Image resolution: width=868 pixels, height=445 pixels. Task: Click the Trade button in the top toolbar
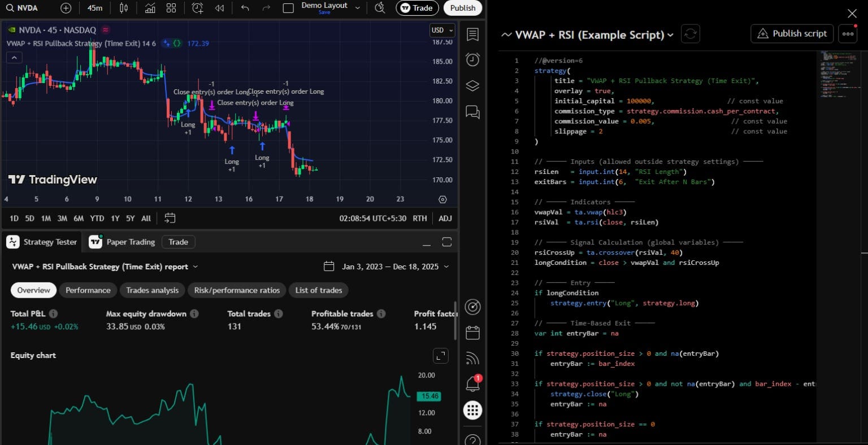pos(417,8)
